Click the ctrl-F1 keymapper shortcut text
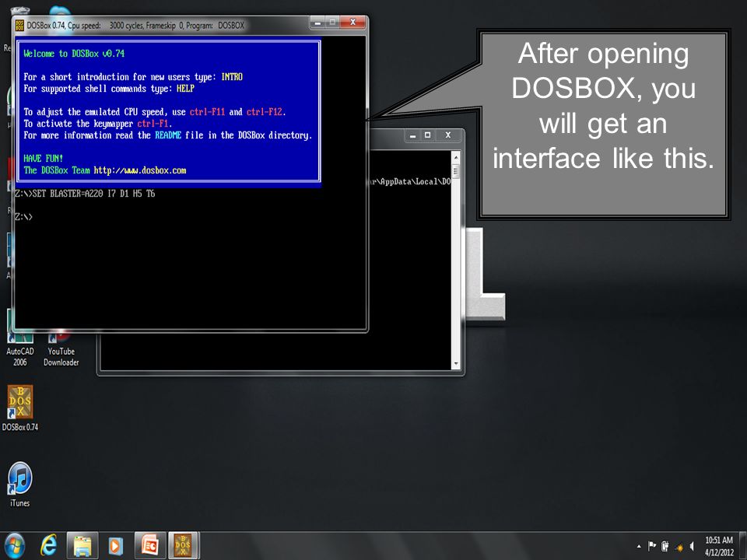Image resolution: width=747 pixels, height=560 pixels. tap(153, 124)
